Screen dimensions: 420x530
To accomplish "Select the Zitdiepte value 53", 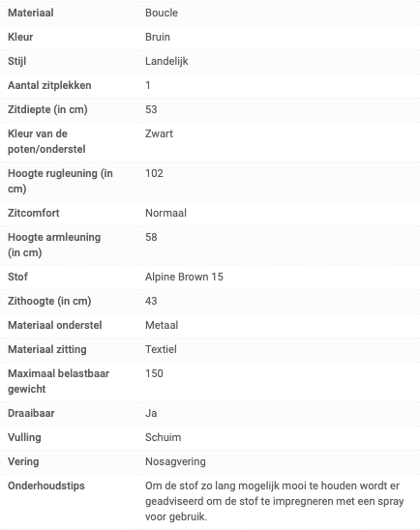I will coord(151,109).
